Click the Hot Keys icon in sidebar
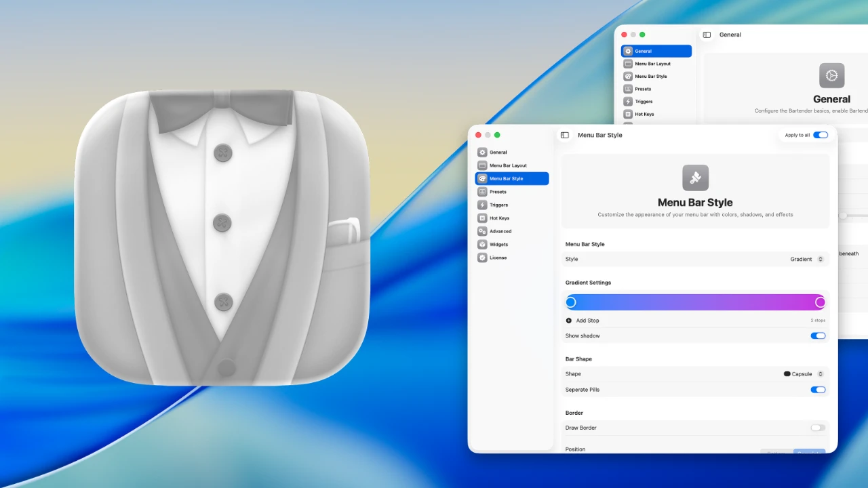 (482, 218)
